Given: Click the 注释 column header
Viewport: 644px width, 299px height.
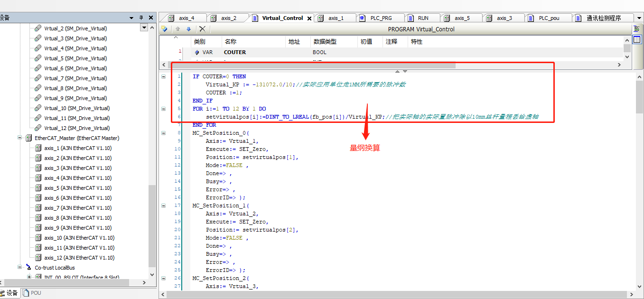Looking at the screenshot, I should 395,42.
